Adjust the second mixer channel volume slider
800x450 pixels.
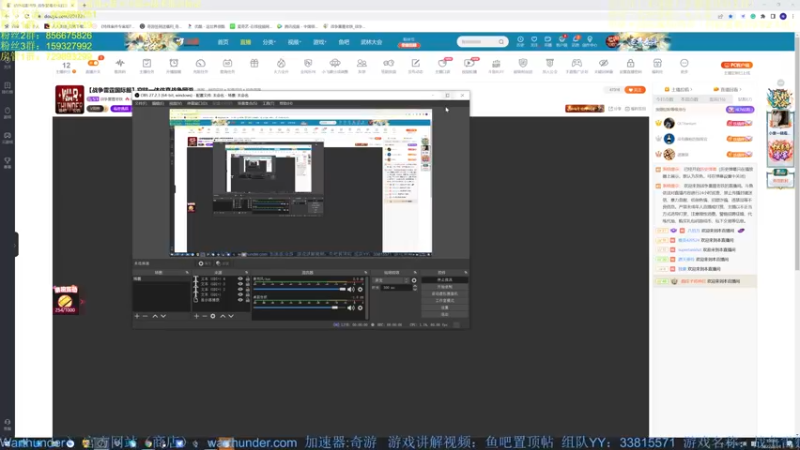[299, 308]
